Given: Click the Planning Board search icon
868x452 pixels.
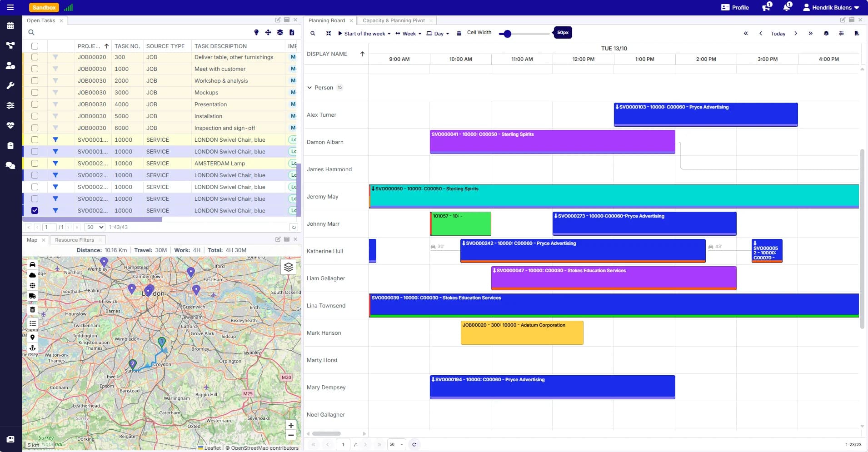Looking at the screenshot, I should point(313,33).
